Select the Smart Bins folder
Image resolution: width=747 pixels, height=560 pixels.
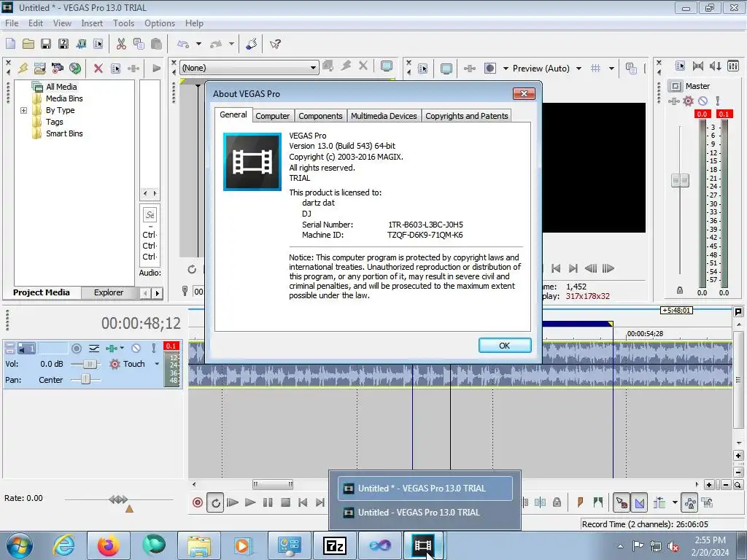64,133
